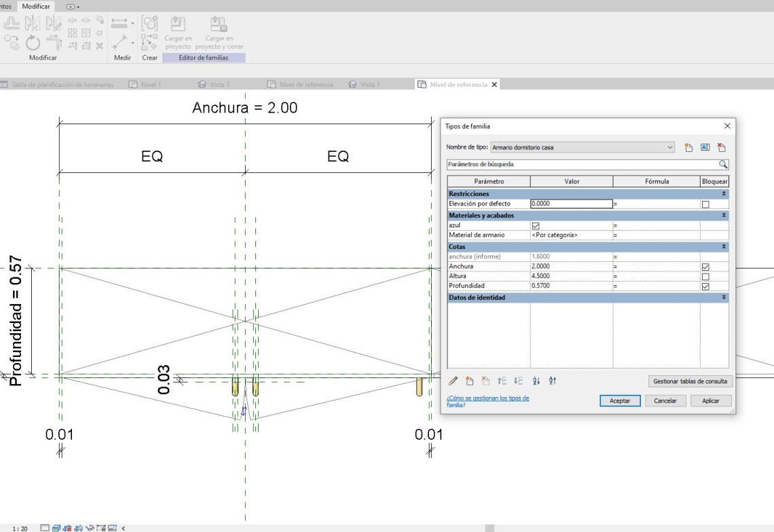Screen dimensions: 774x532
Task: Open the Tabla de planificación de luminarias tab
Action: click(62, 85)
